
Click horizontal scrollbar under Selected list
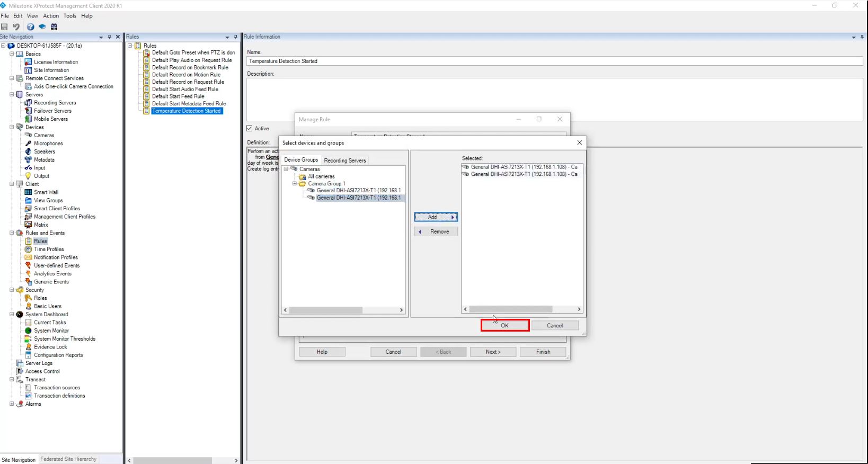522,309
